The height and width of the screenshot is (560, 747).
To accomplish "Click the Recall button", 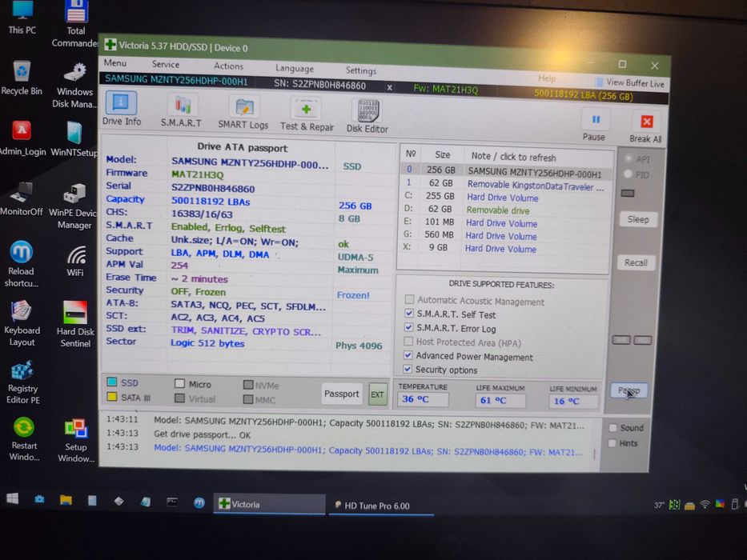I will (x=636, y=262).
